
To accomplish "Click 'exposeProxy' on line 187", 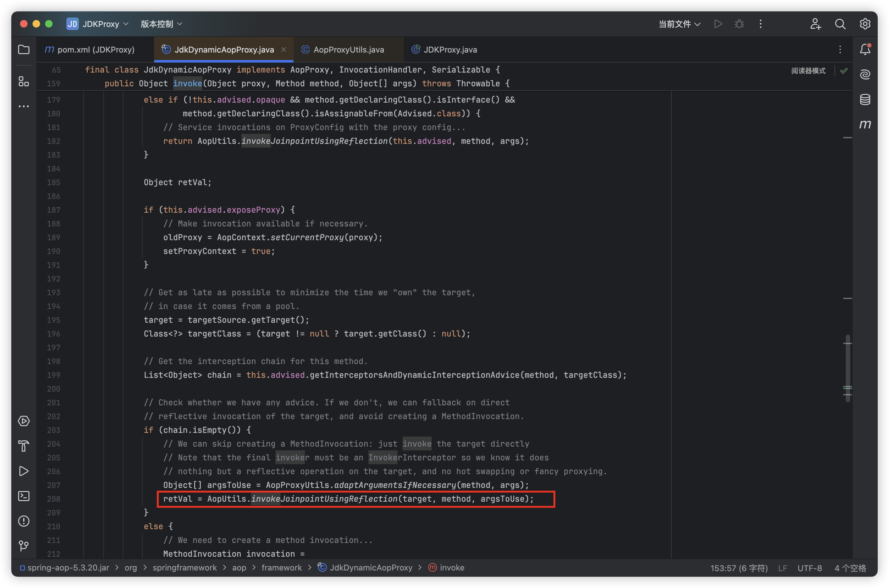I will pos(253,210).
